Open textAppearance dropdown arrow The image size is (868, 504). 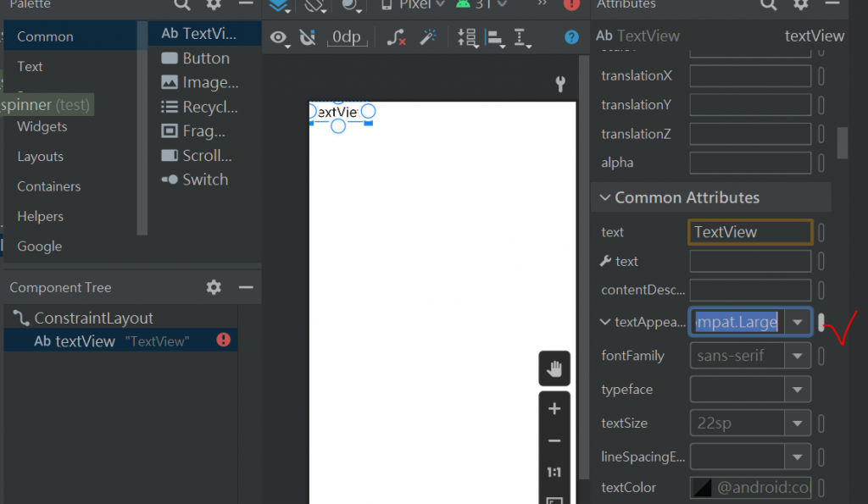[797, 322]
